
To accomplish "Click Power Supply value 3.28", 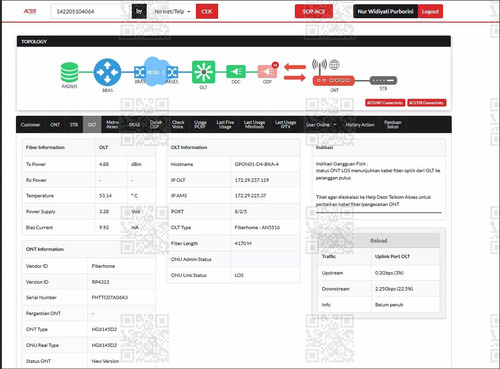I will click(104, 212).
